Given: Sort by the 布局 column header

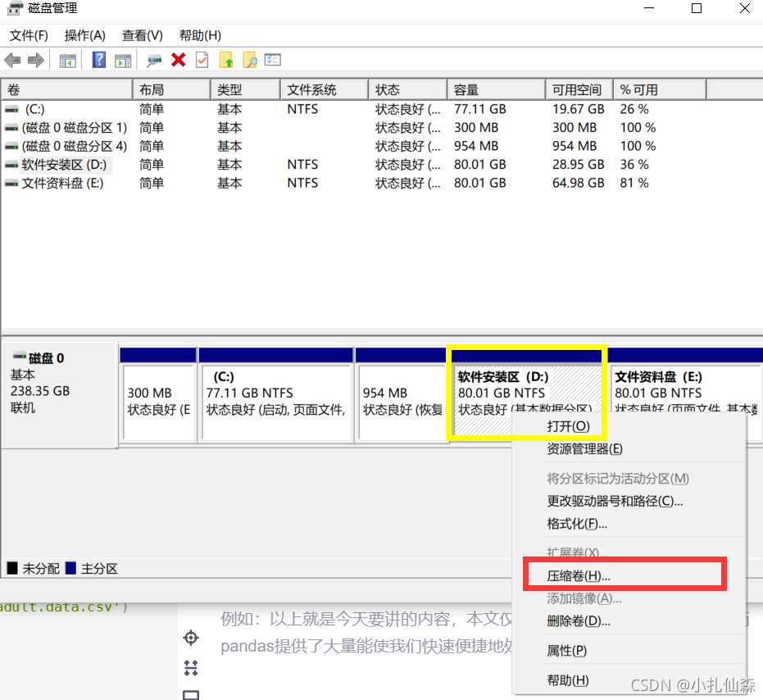Looking at the screenshot, I should click(x=172, y=90).
